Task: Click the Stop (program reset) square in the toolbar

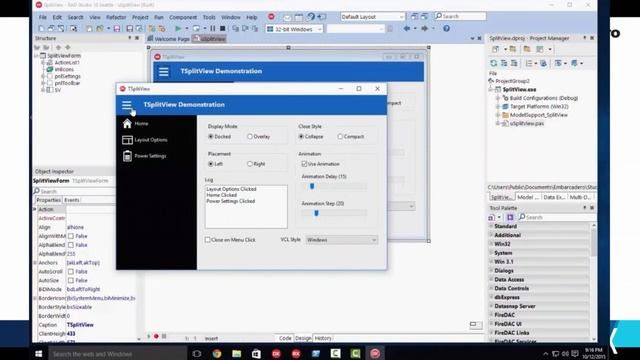Action: click(x=222, y=29)
